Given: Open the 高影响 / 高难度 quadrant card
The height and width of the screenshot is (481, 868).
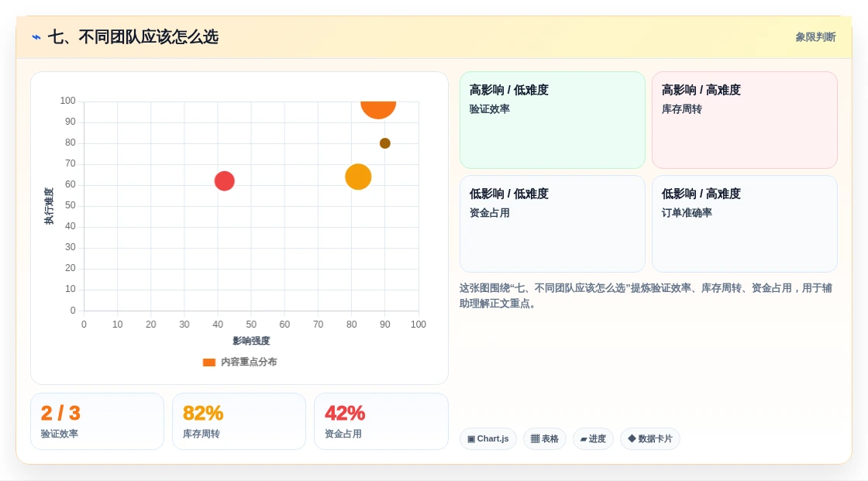Looking at the screenshot, I should (745, 120).
